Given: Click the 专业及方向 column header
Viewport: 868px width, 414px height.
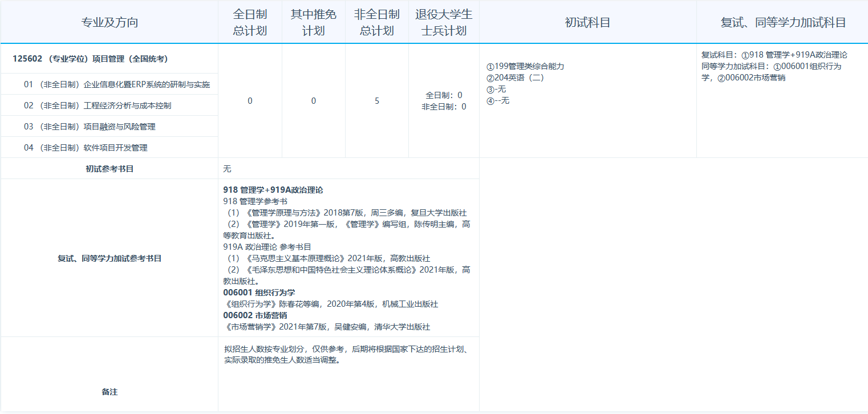Looking at the screenshot, I should [x=109, y=22].
